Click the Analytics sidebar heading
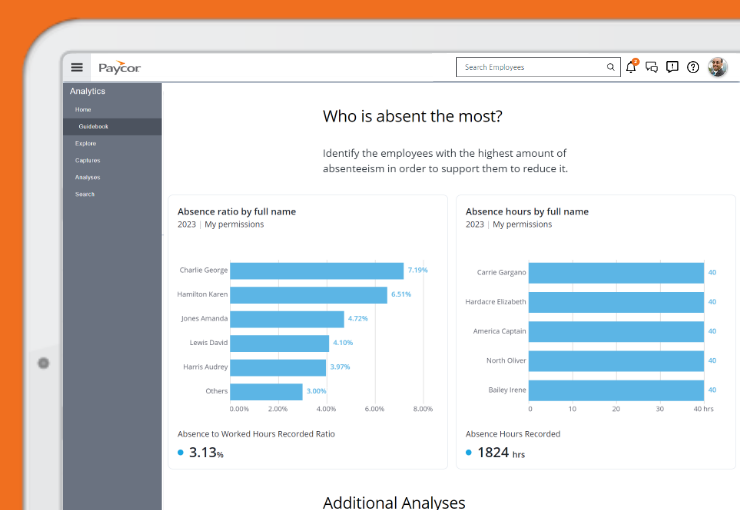Image resolution: width=740 pixels, height=510 pixels. tap(88, 91)
